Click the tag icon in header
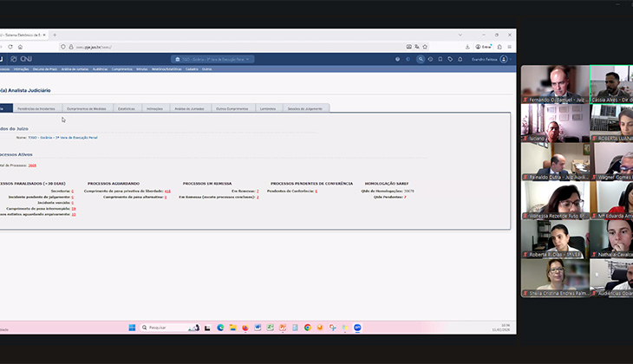 click(x=450, y=59)
